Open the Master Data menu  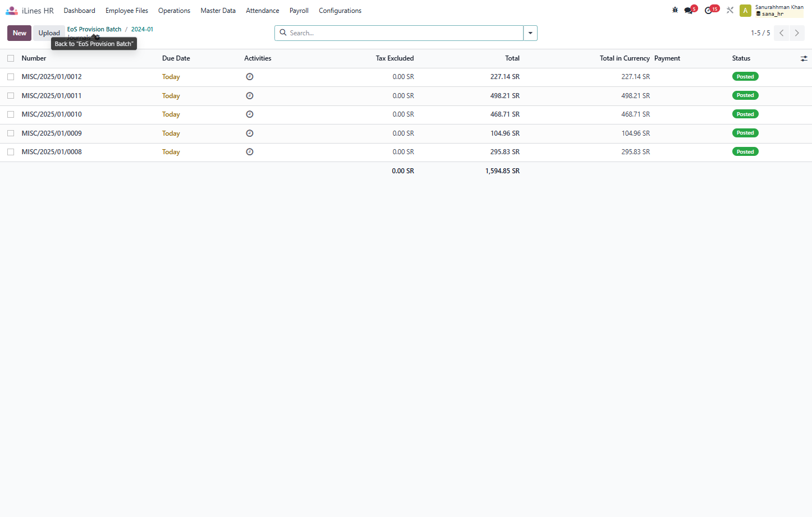(218, 11)
